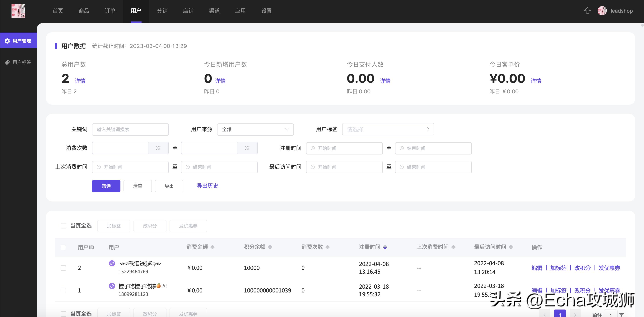This screenshot has height=317, width=644.
Task: Click the music note icon beside 橙子吃橙子吃撑
Action: [112, 286]
